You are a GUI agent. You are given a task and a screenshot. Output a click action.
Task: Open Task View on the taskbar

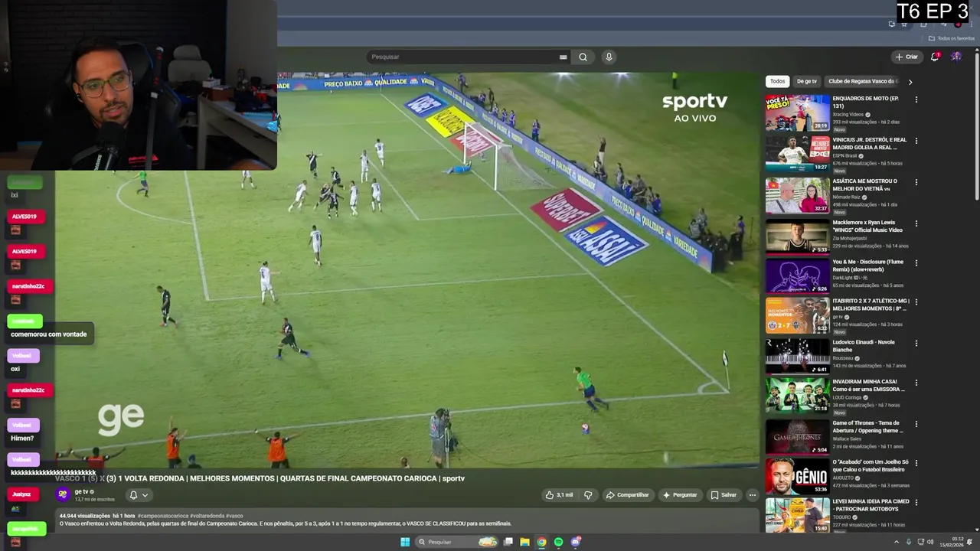coord(508,542)
